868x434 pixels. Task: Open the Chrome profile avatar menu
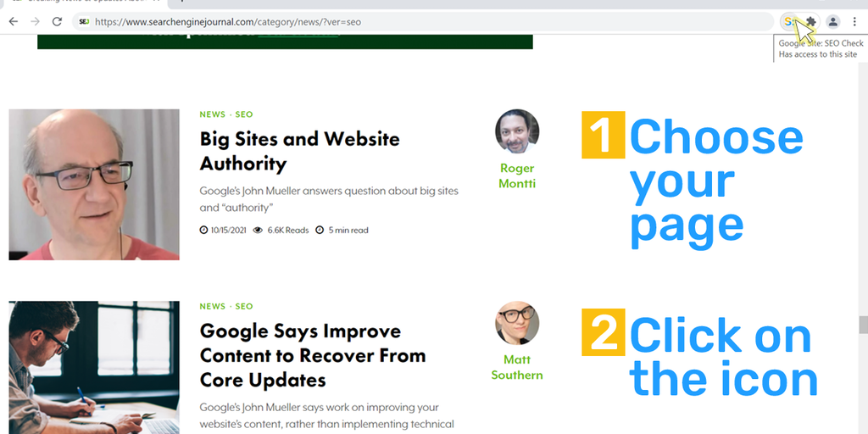[832, 22]
